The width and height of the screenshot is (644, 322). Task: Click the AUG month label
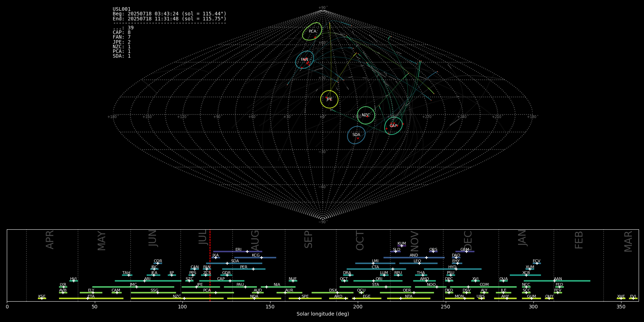(255, 240)
